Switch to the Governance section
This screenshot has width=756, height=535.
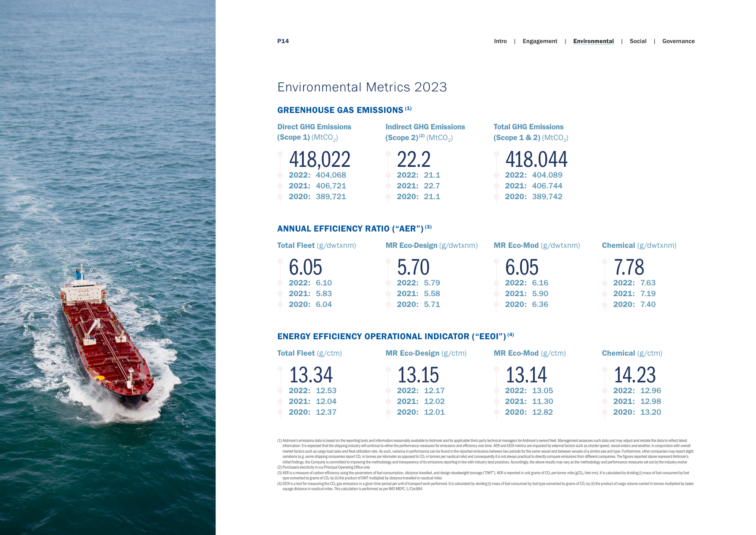pos(678,41)
